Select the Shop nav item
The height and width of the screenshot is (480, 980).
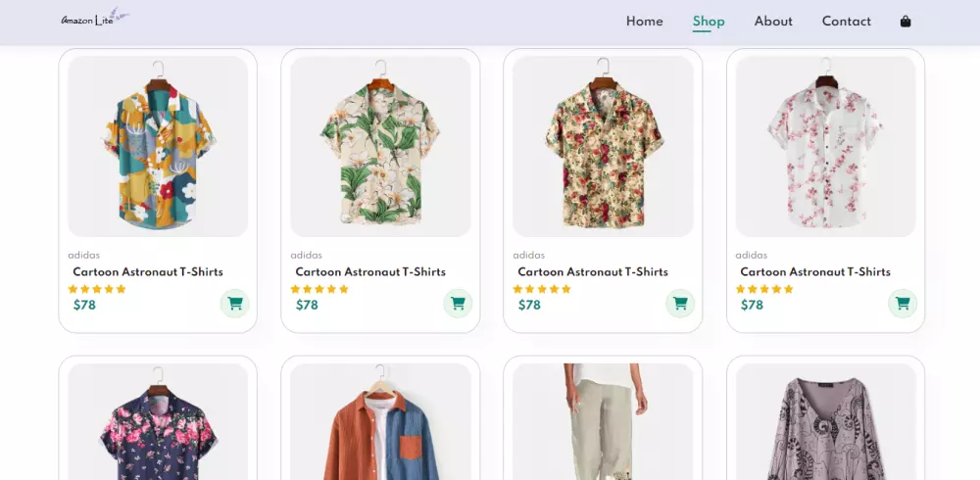point(709,22)
